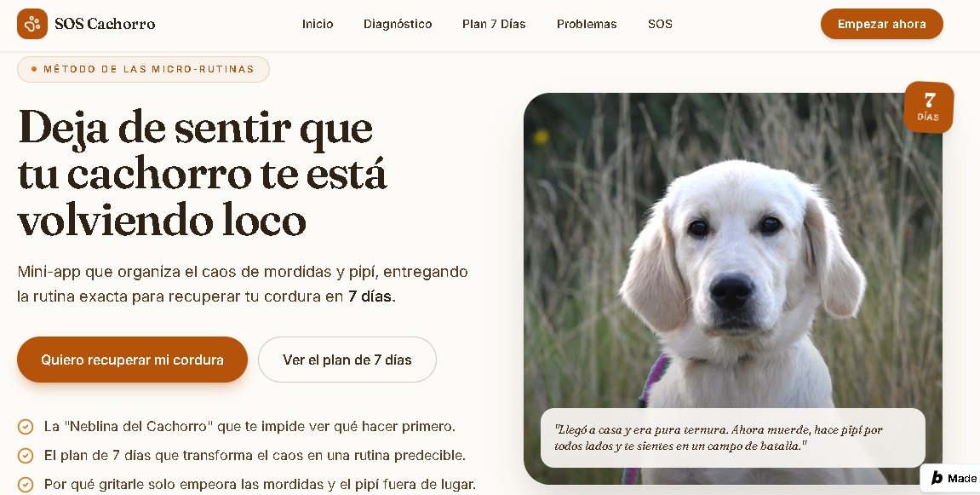Click the bullet text "El plan de 7 días que transforma"
Screen dimensions: 980x495
click(x=255, y=456)
